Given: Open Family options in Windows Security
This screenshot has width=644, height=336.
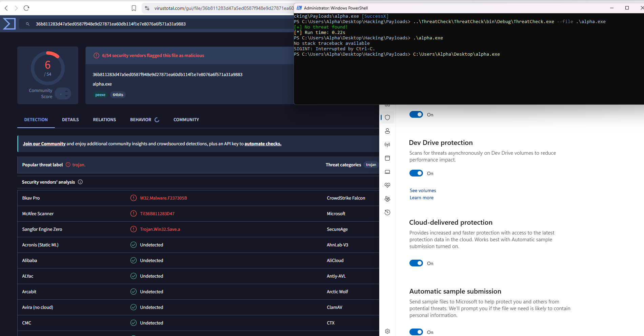Looking at the screenshot, I should click(x=387, y=199).
